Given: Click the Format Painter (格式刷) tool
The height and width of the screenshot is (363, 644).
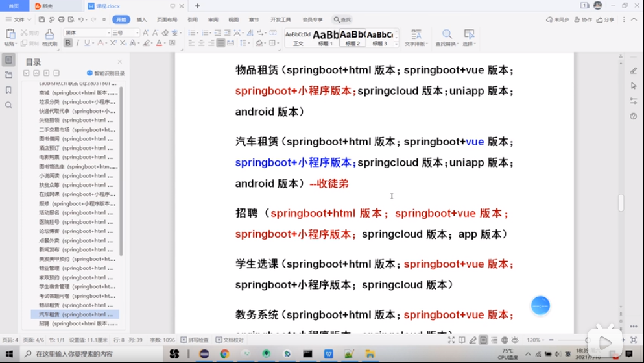Looking at the screenshot, I should coord(49,38).
